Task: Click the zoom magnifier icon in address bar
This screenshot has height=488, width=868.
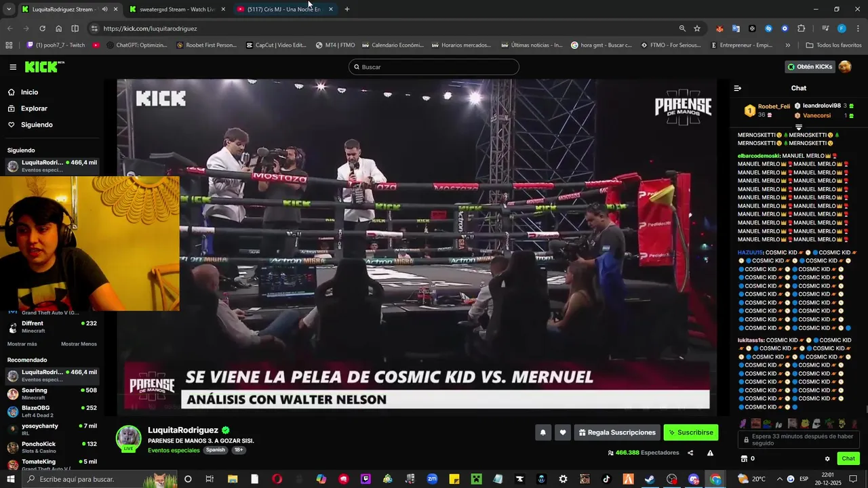Action: tap(682, 28)
